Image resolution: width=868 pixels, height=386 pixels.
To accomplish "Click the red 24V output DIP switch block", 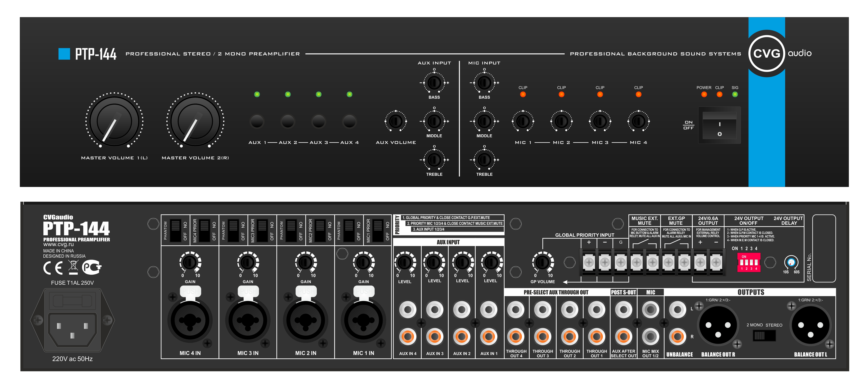I will tap(749, 262).
